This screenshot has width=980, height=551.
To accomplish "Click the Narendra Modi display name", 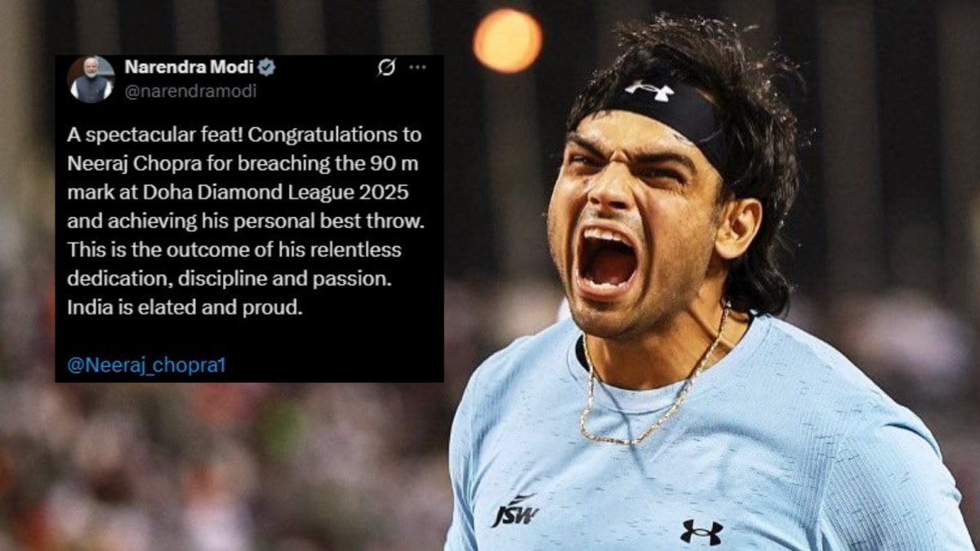I will tap(189, 67).
